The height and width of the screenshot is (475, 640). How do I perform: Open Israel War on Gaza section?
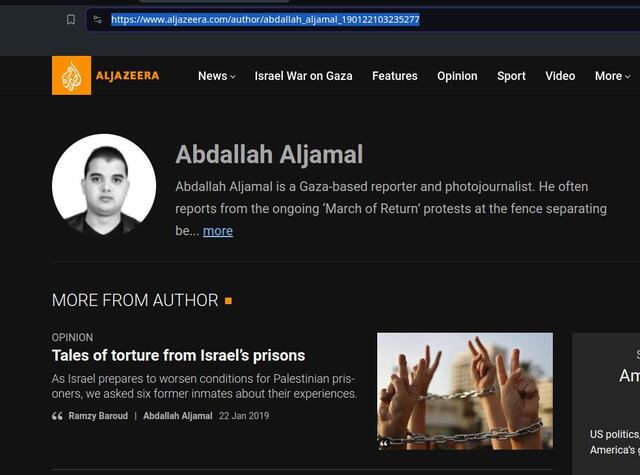point(303,76)
